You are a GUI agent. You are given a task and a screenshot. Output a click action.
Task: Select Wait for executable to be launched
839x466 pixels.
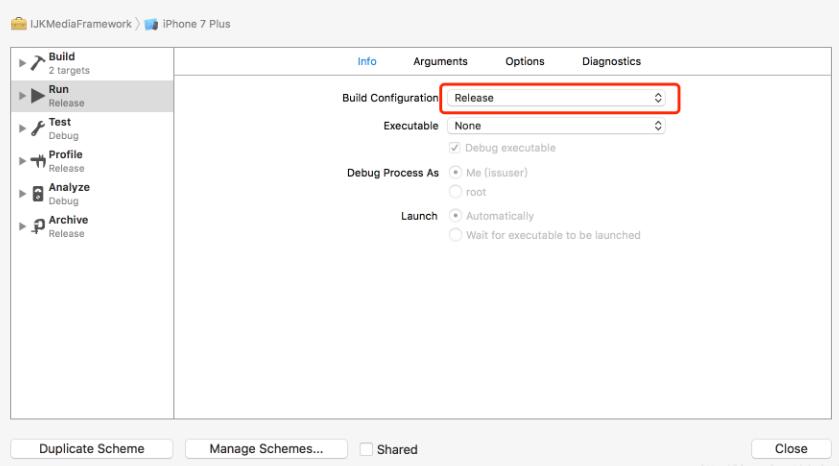[x=456, y=235]
